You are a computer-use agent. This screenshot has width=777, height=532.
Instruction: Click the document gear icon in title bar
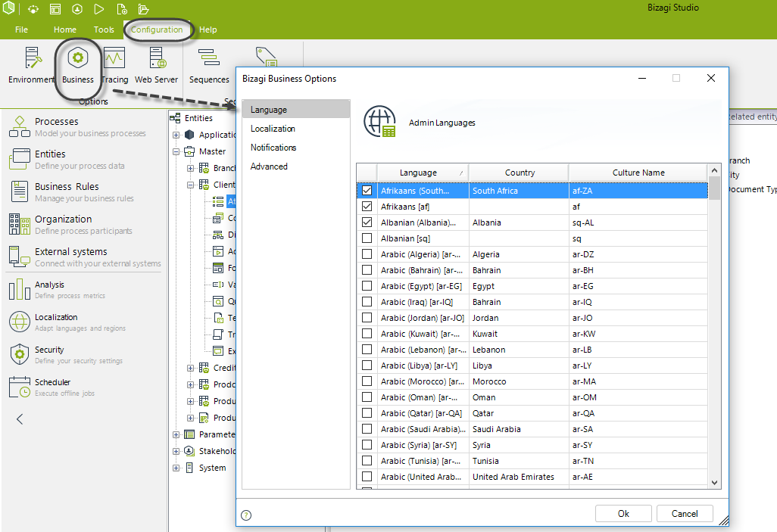tap(121, 9)
